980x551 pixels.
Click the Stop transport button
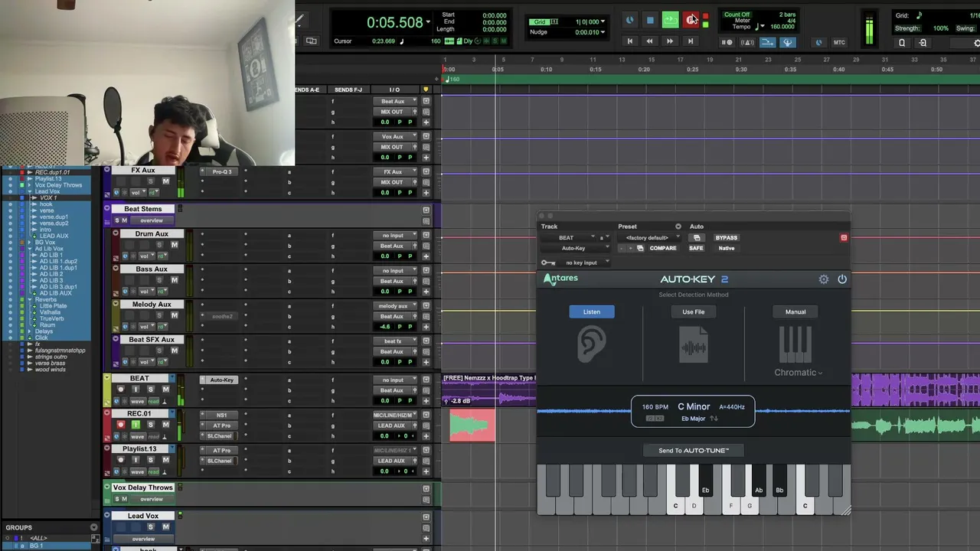(650, 21)
